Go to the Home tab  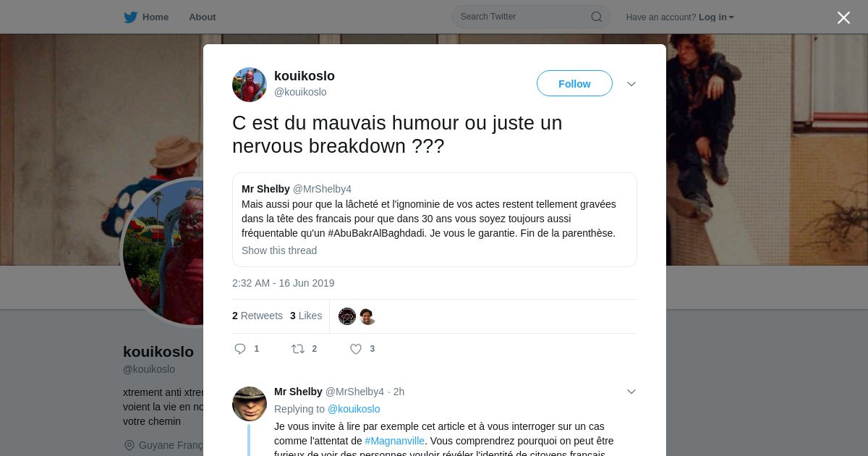[x=146, y=17]
